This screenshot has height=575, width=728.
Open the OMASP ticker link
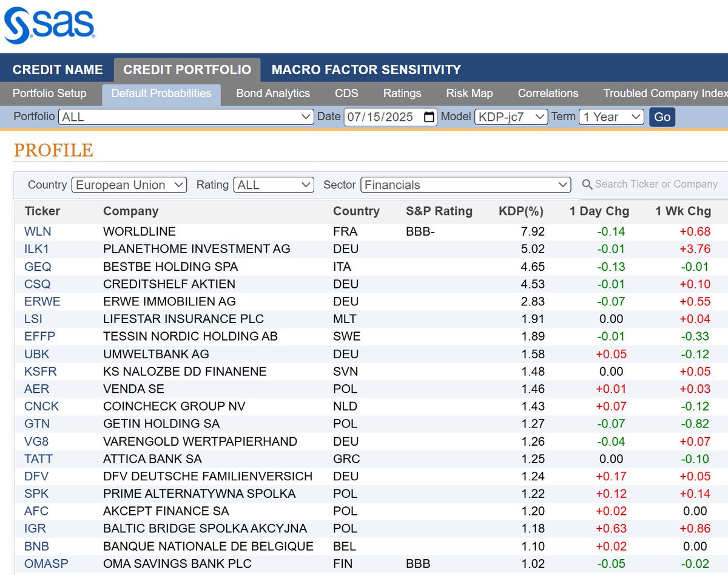click(x=46, y=564)
